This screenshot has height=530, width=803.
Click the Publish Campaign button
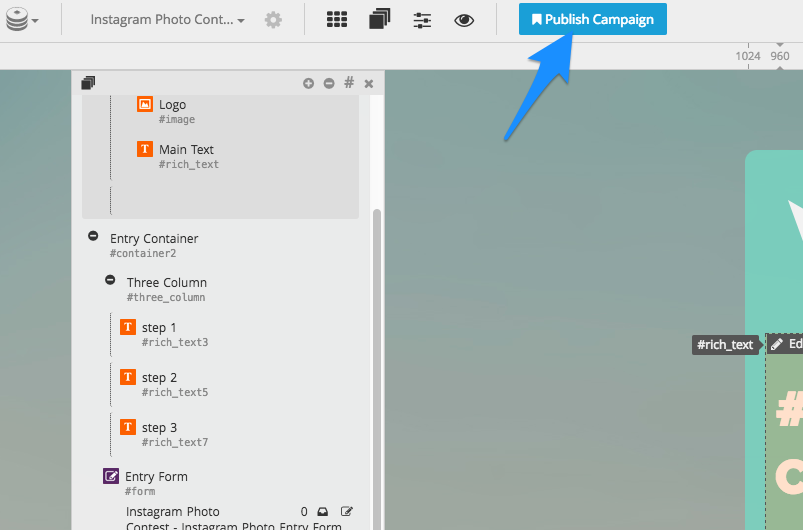coord(592,19)
